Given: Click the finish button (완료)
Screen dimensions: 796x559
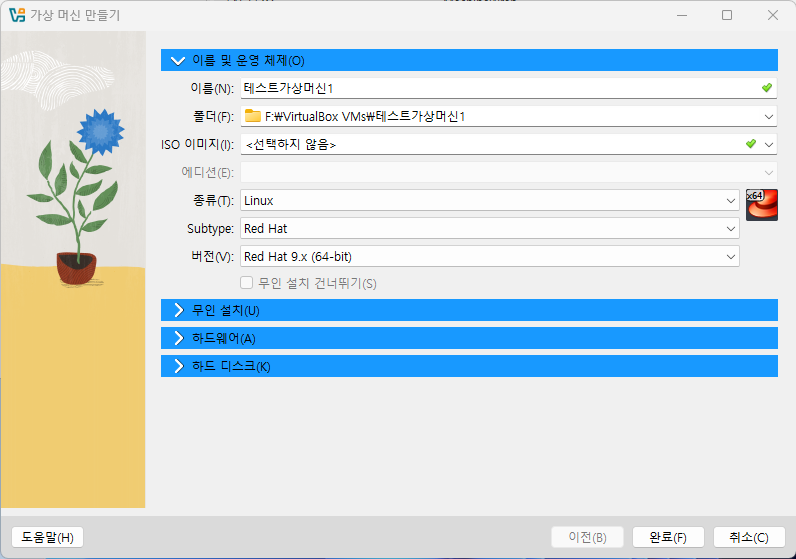Looking at the screenshot, I should [x=668, y=537].
